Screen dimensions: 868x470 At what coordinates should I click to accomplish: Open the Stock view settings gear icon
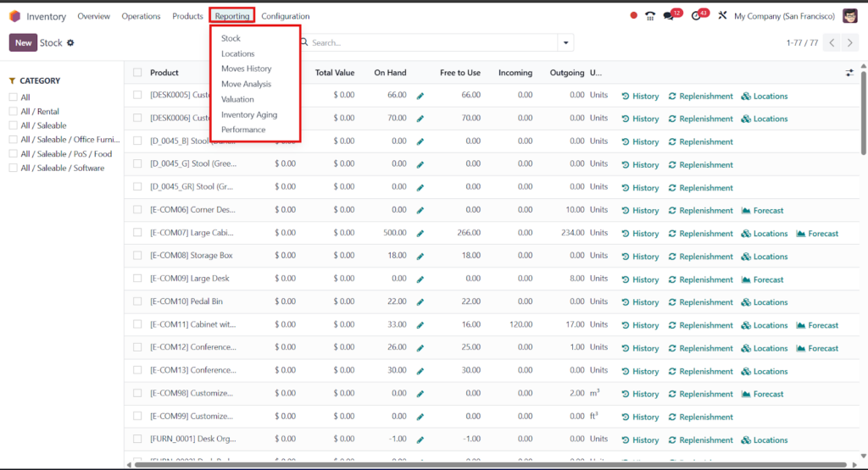[70, 42]
